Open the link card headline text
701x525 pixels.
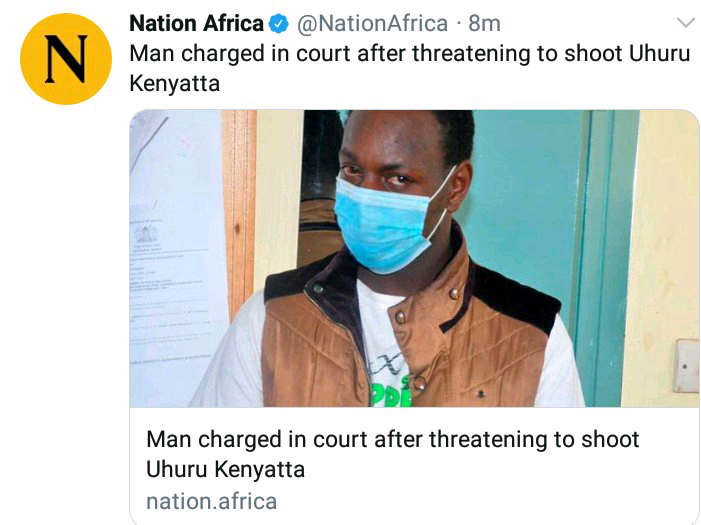[393, 454]
